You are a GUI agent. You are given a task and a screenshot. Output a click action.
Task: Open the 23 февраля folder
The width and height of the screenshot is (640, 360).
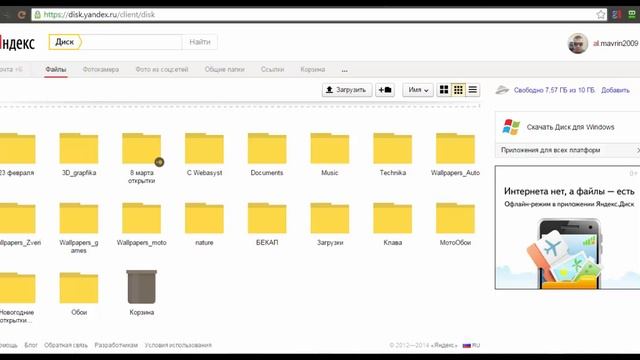(17, 149)
